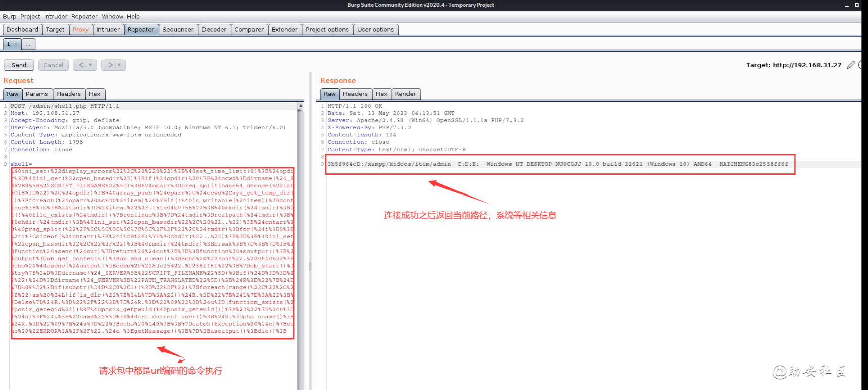
Task: Switch to the Intruder tool tab
Action: (108, 29)
